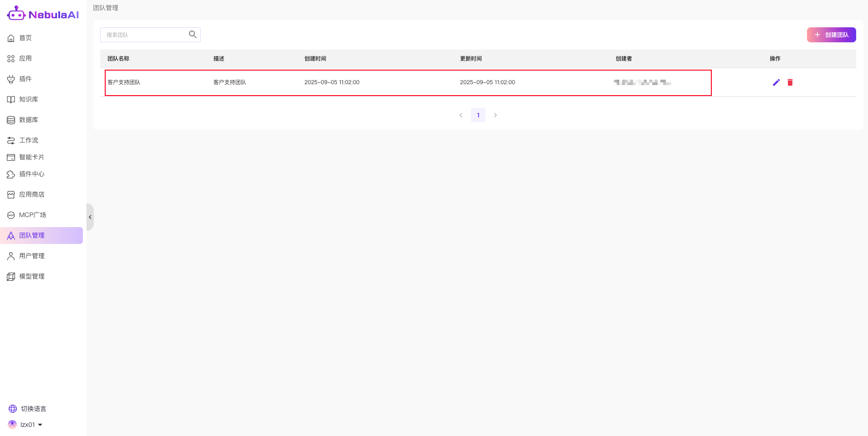Screen dimensions: 868x436
Task: Click the 数据库 database icon
Action: tap(11, 120)
